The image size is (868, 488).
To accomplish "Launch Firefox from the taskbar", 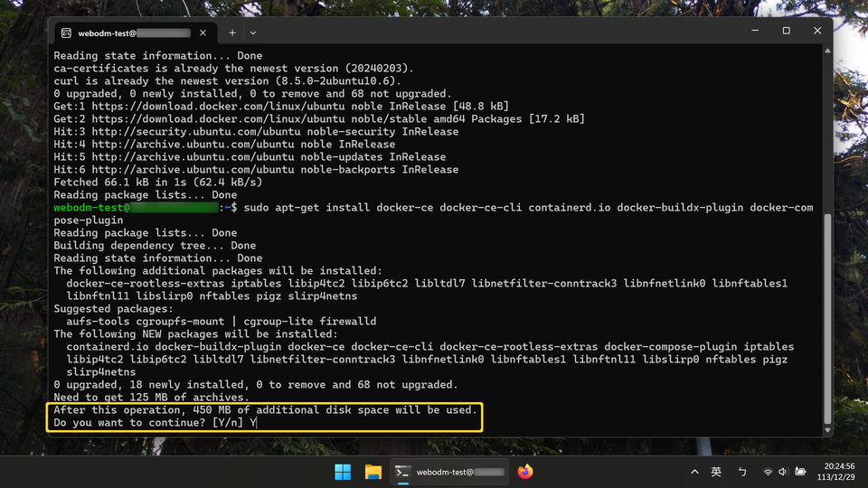I will (x=524, y=472).
